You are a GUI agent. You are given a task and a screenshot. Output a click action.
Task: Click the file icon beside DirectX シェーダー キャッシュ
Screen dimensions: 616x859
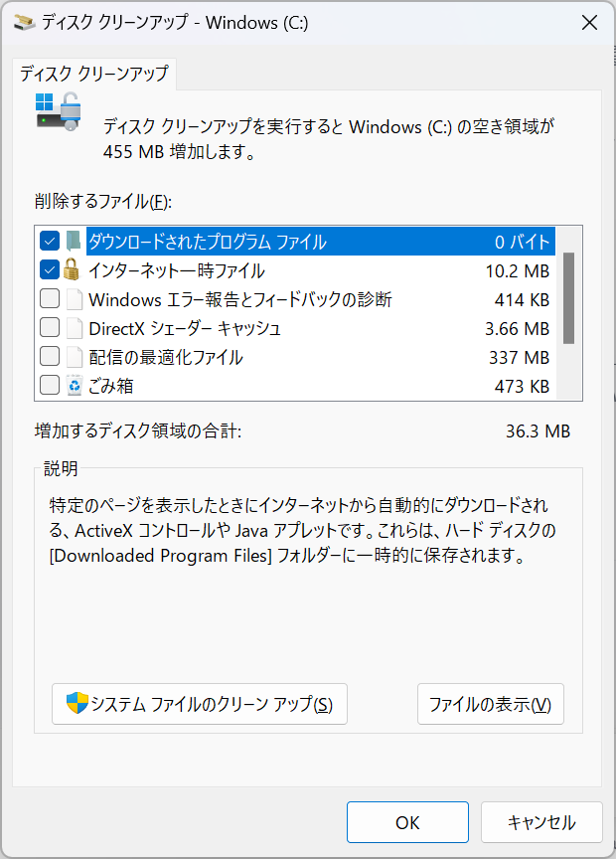pyautogui.click(x=74, y=328)
